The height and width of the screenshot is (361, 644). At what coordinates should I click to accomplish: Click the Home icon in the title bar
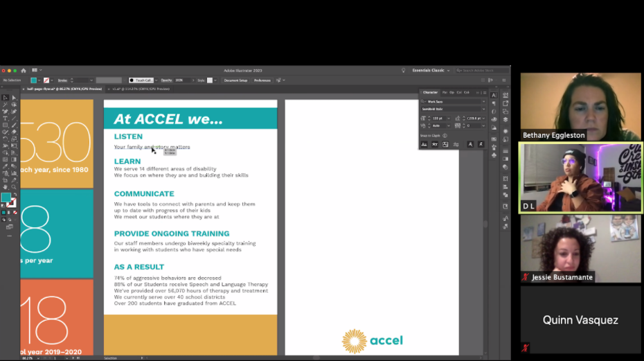tap(24, 70)
